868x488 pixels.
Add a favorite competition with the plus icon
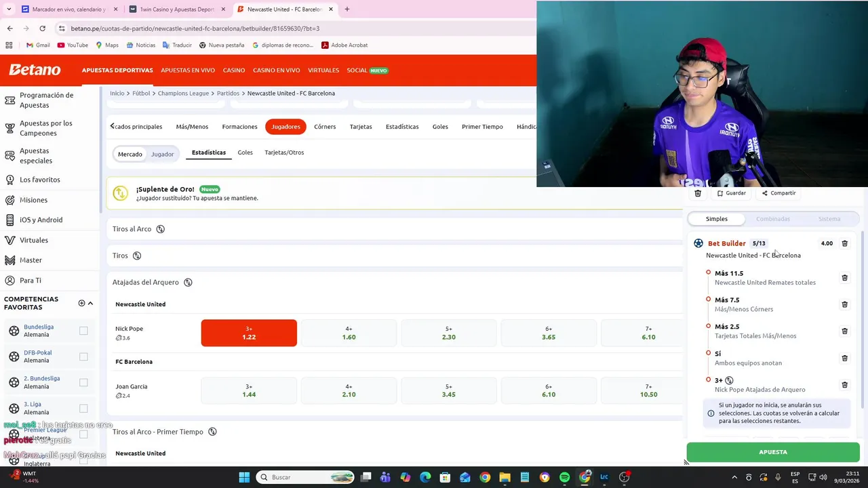81,303
